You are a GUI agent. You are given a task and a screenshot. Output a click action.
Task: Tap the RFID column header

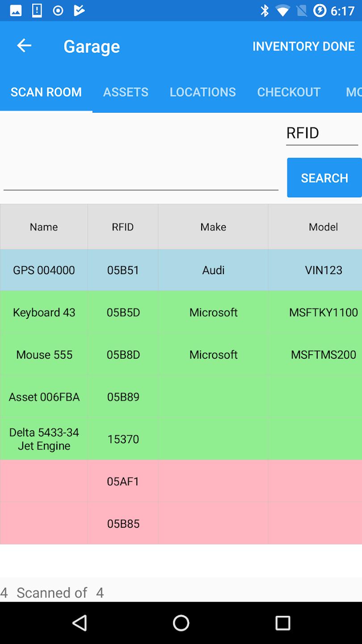click(123, 227)
